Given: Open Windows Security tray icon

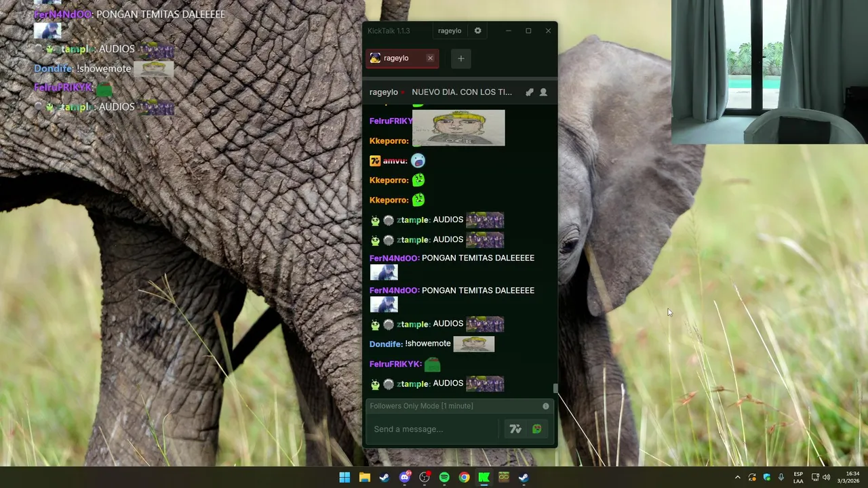Looking at the screenshot, I should tap(767, 477).
